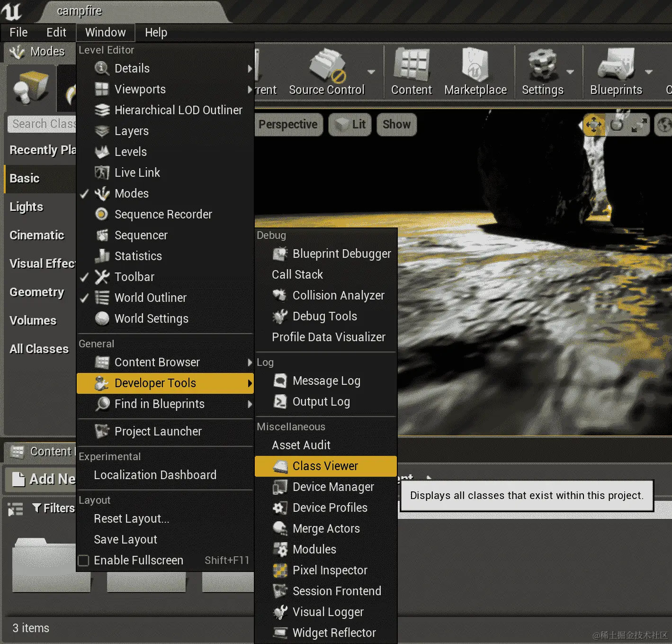Viewport: 672px width, 644px height.
Task: Toggle the Toolbar visibility checkmark
Action: coord(84,277)
